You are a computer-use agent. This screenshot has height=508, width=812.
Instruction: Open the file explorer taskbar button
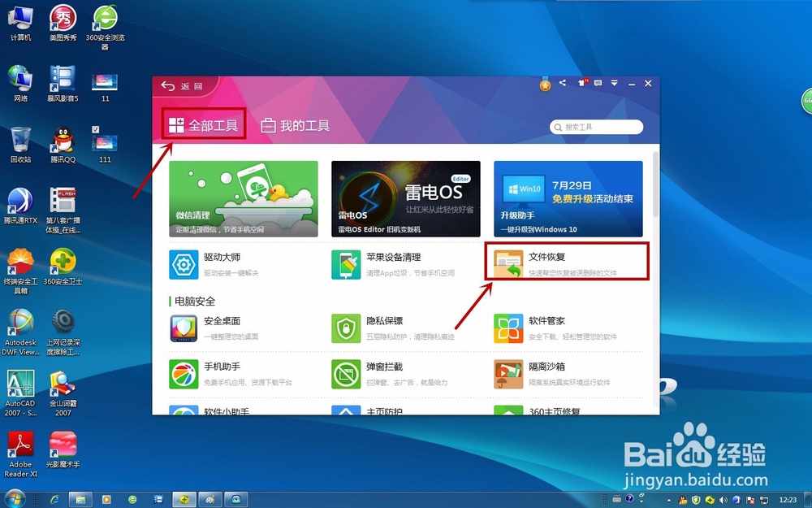pyautogui.click(x=80, y=500)
